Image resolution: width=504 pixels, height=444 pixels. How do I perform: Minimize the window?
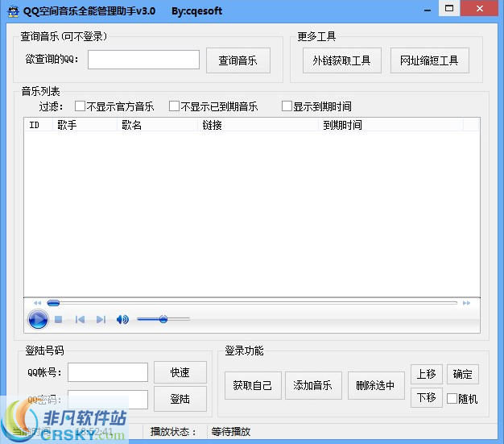point(428,10)
